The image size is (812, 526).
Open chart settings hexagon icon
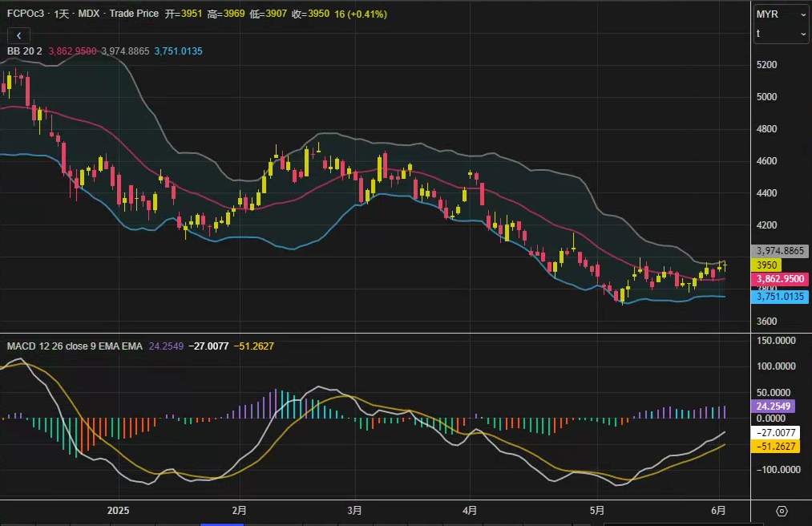click(x=782, y=511)
